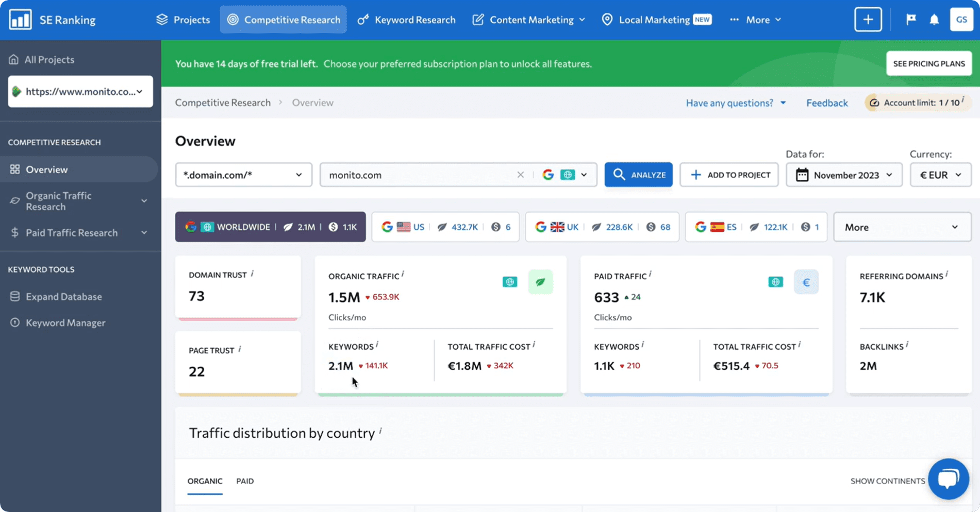Click the Referring Domains 7.1K value
This screenshot has height=512, width=980.
coord(872,297)
